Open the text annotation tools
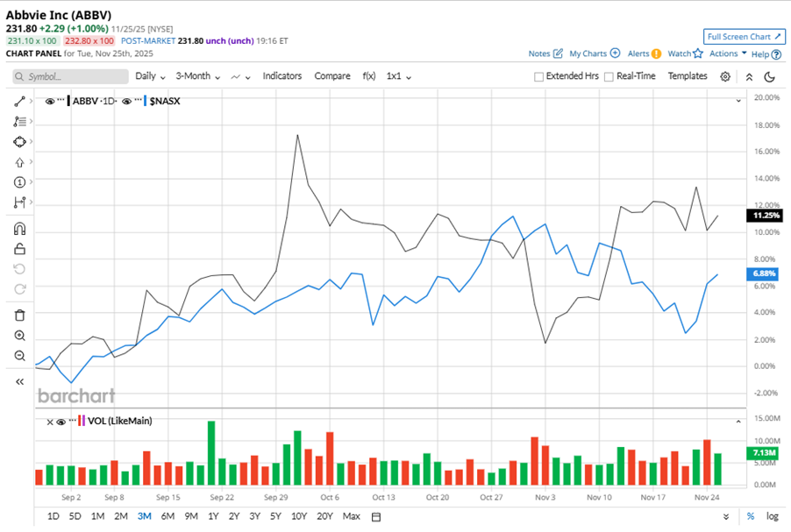The height and width of the screenshot is (532, 791). coord(19,122)
